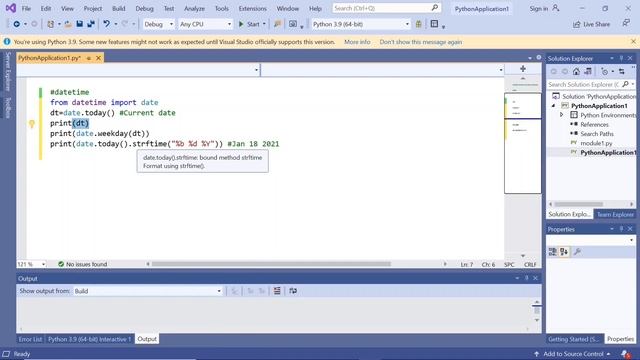Click the window layout icon in the toolbar
Screen dimensions: 640x360
point(434,24)
